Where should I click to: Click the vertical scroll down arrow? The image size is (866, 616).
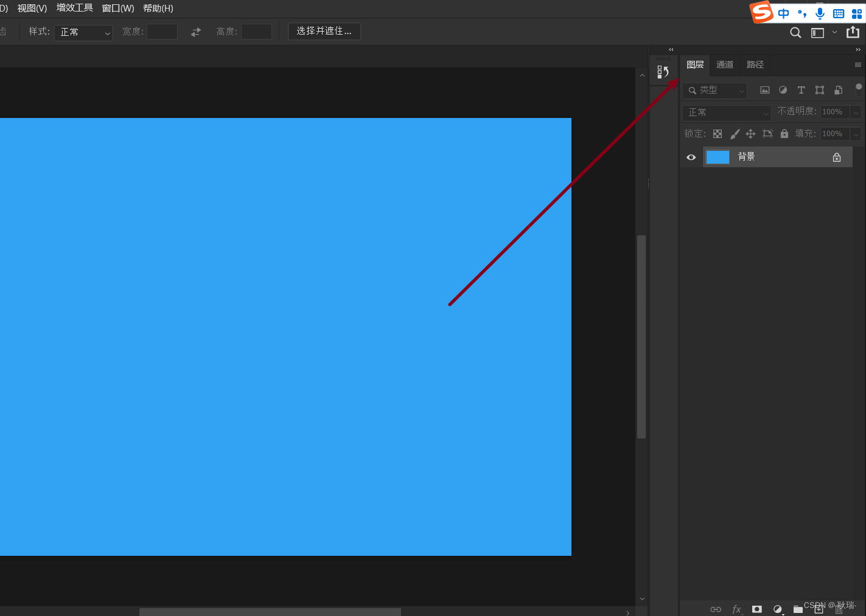coord(642,599)
